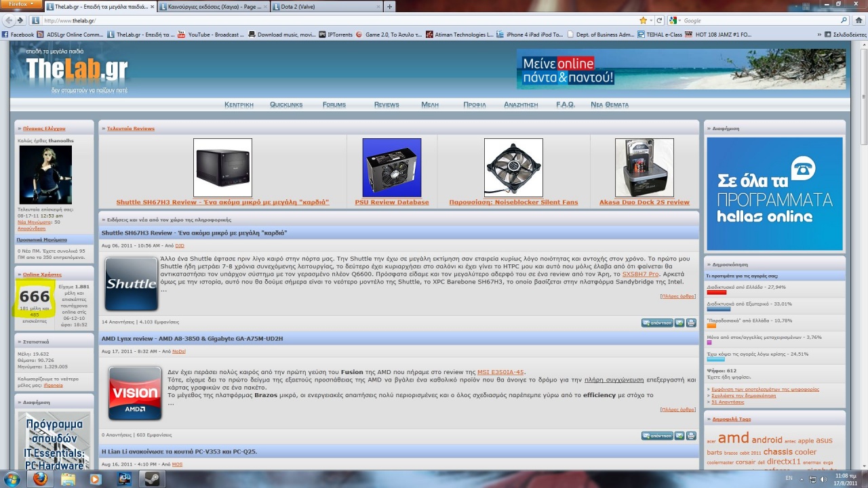Open the ΚΕΝΤΡΙΚΗ menu item

click(239, 104)
